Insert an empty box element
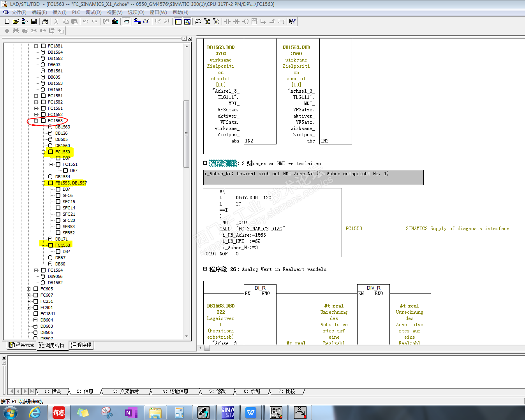Screen dimensions: 525x420 point(254,21)
